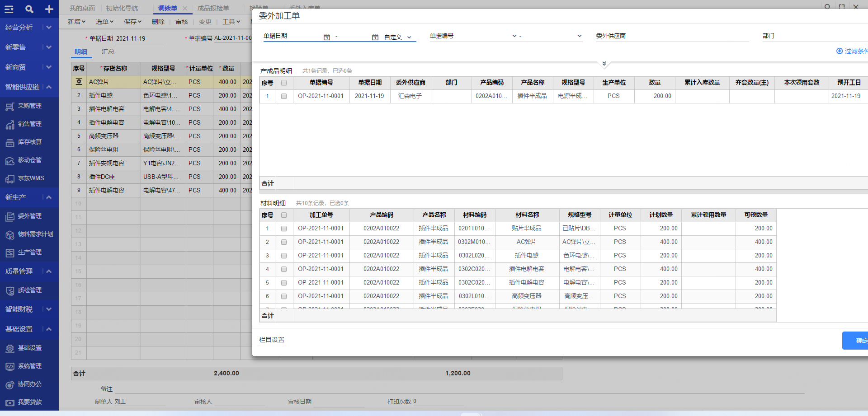Image resolution: width=868 pixels, height=416 pixels.
Task: Select the 汇总 sub-tab
Action: click(x=108, y=51)
